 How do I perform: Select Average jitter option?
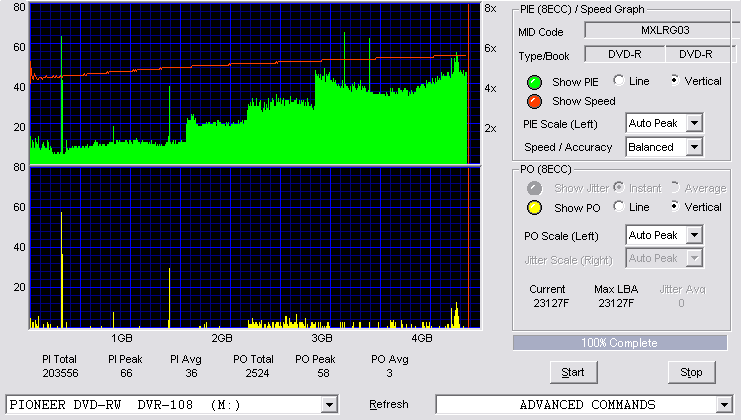coord(675,187)
